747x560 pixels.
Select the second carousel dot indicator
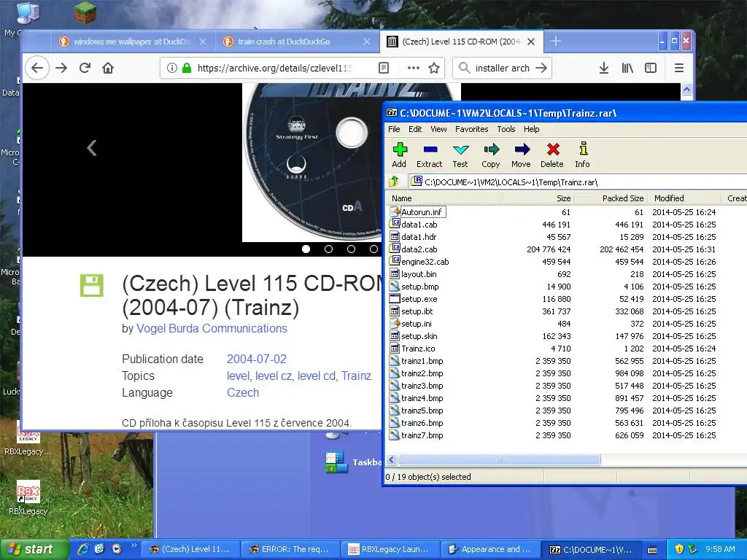[x=329, y=249]
